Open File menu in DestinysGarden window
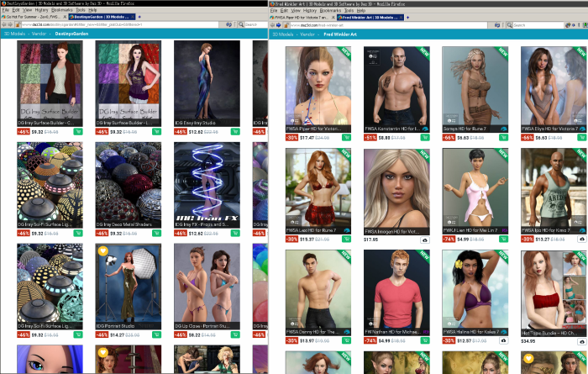588x374 pixels. [6, 10]
